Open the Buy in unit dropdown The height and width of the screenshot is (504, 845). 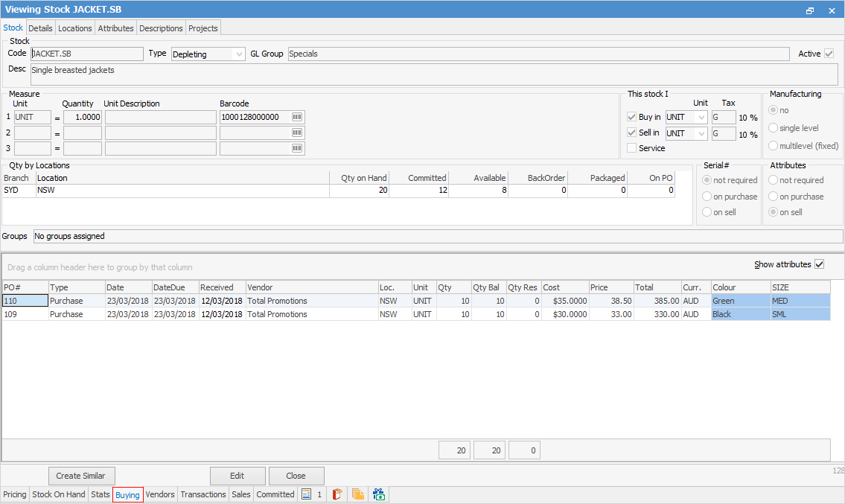coord(701,118)
